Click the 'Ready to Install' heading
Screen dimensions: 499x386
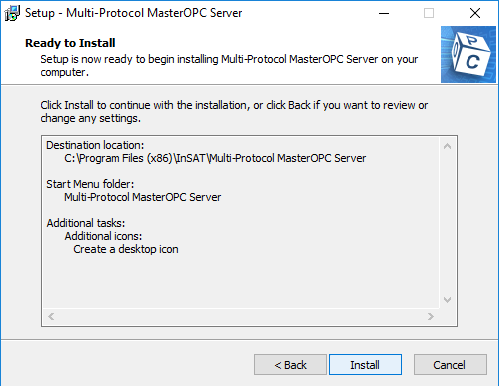[70, 43]
